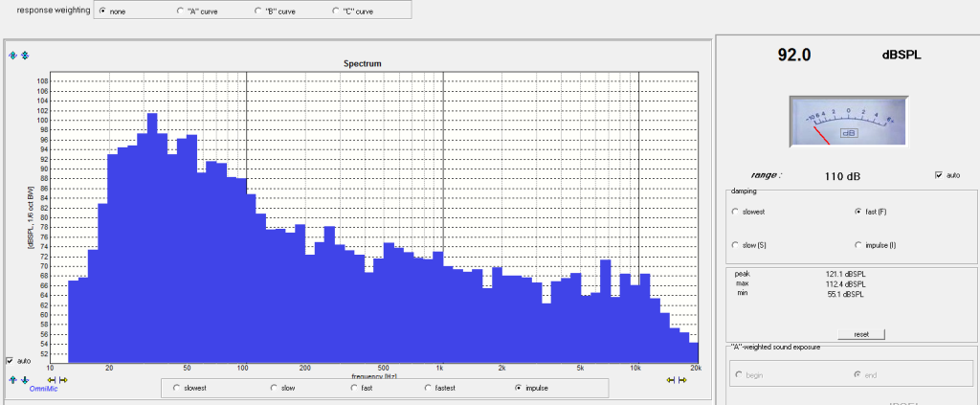Choose fastest spectrum averaging below graph

429,388
